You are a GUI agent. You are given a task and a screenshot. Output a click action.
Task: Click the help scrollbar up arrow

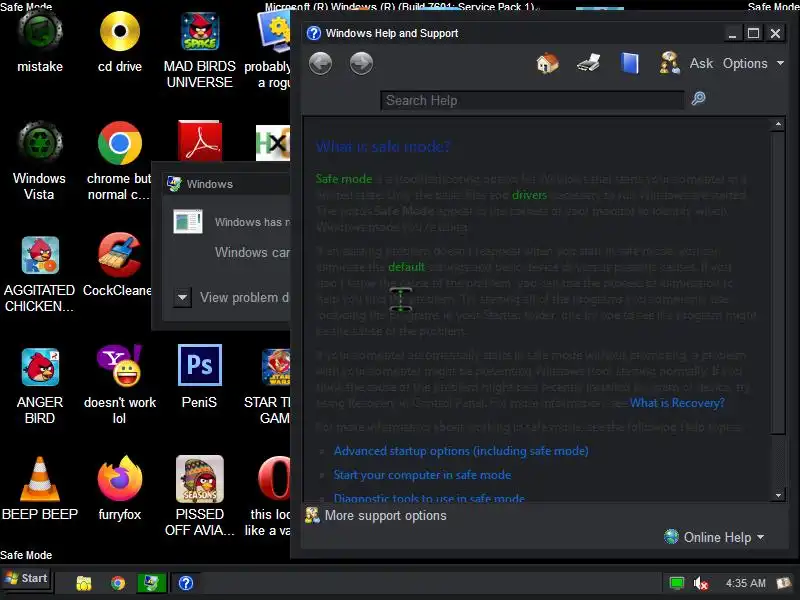point(778,124)
